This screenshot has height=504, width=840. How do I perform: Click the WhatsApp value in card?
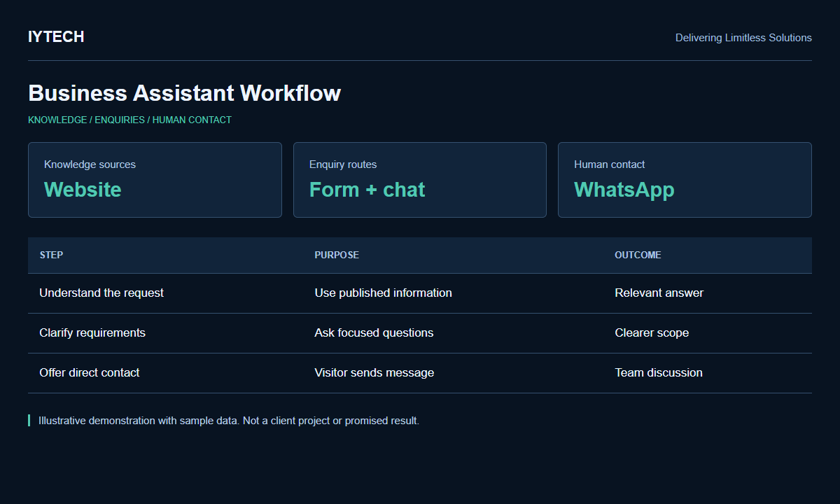point(624,190)
